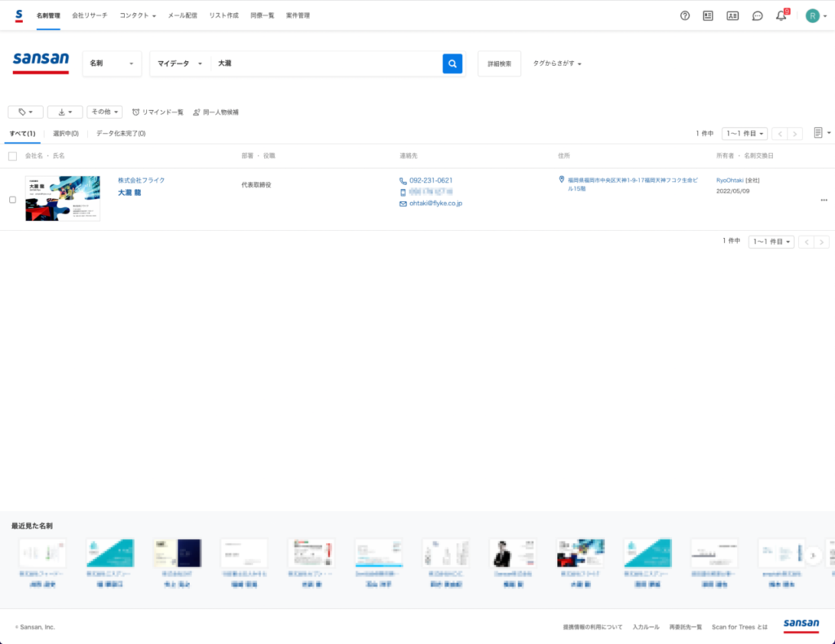Open the tag icon dropdown
The image size is (835, 644).
[x=25, y=112]
